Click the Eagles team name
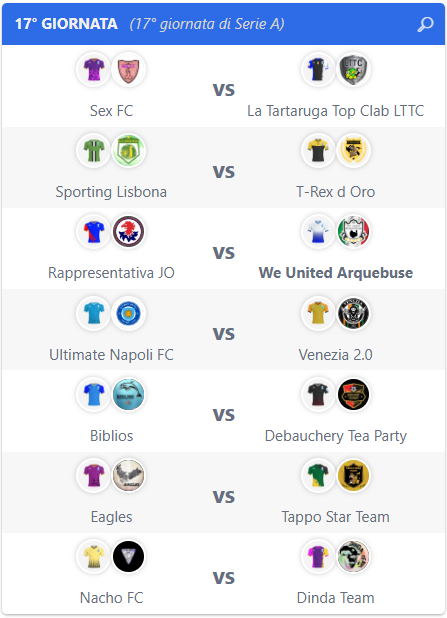 (x=111, y=517)
